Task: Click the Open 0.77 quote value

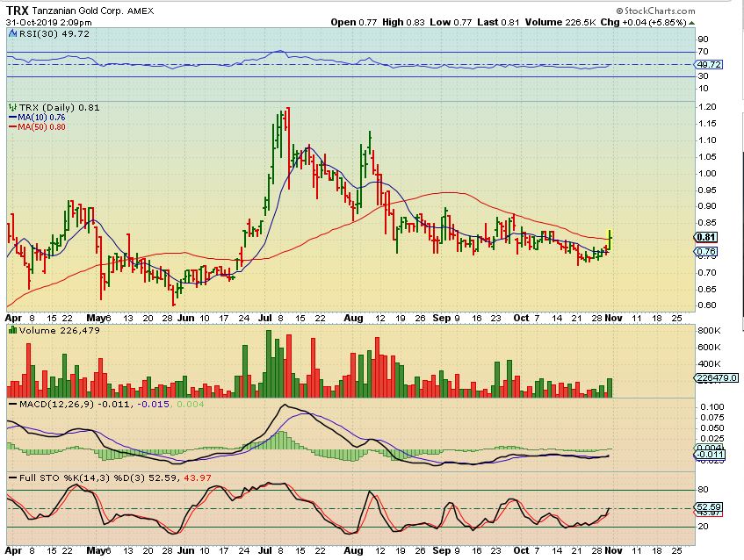Action: tap(353, 22)
